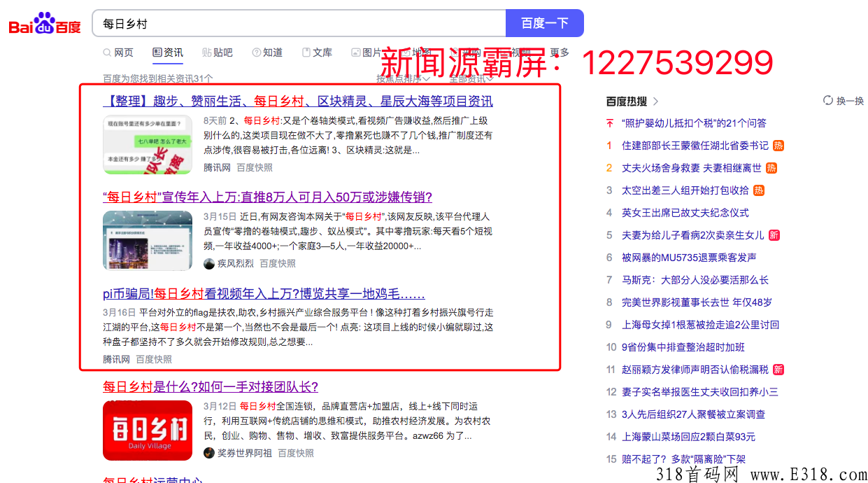The width and height of the screenshot is (868, 483).
Task: Open hot search 赵丽颖方发律师声明否认偷税漏税
Action: pyautogui.click(x=695, y=370)
